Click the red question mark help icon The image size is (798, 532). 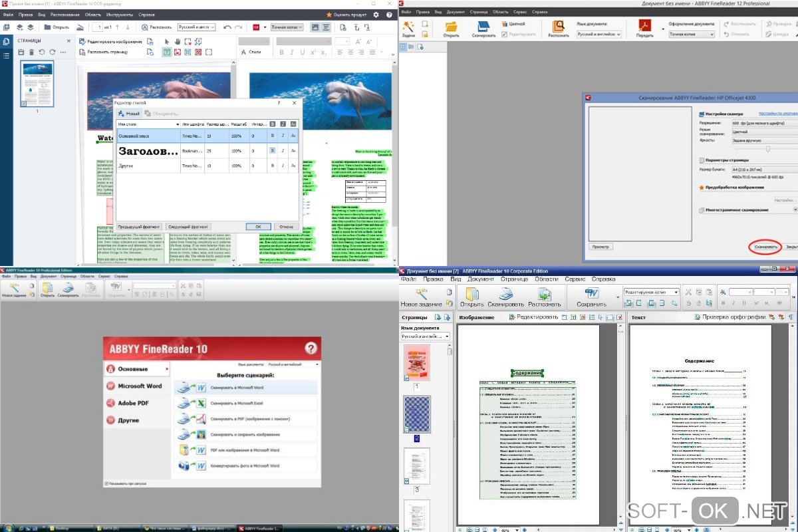[x=311, y=348]
